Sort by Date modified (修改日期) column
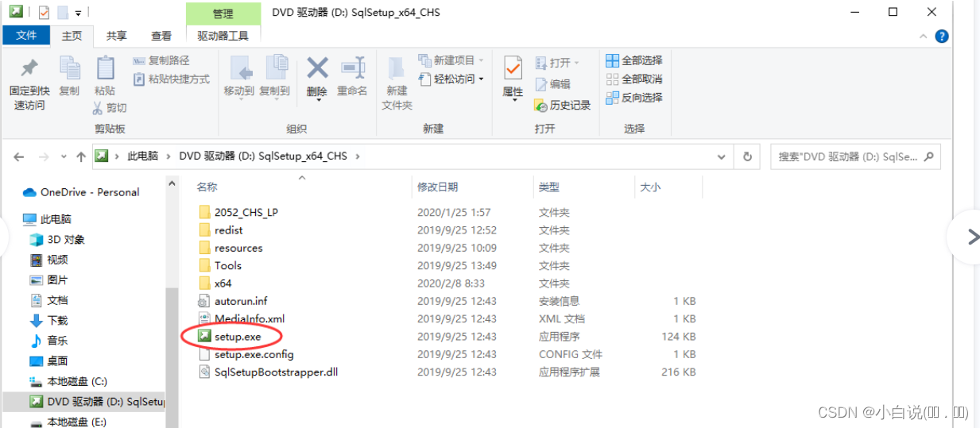This screenshot has width=980, height=428. point(437,187)
